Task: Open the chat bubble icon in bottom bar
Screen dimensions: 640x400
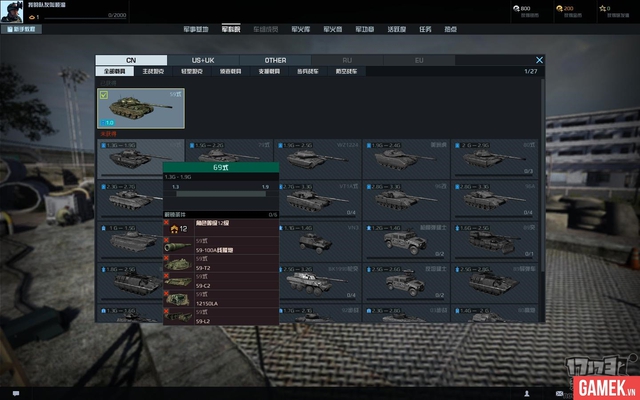Action: click(16, 393)
